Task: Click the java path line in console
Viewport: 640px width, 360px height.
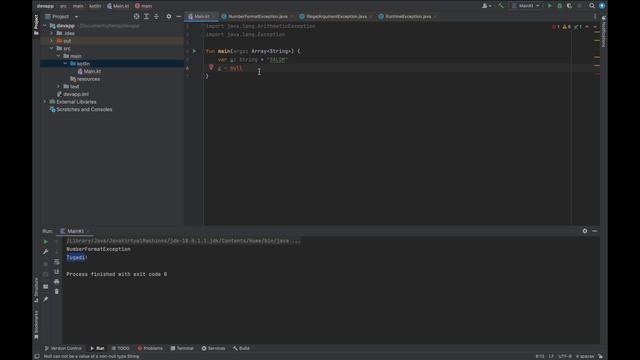Action: pos(183,241)
